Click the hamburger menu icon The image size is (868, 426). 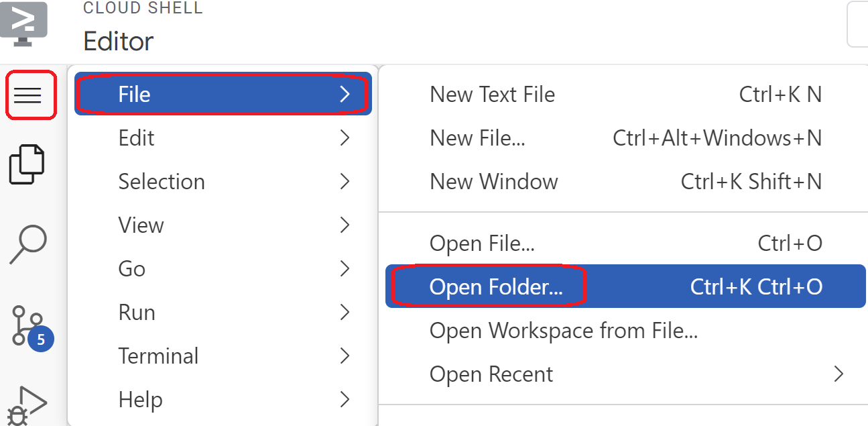point(28,95)
